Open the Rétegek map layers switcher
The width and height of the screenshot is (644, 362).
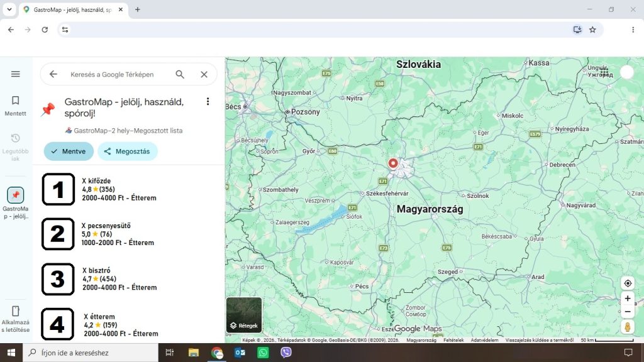coord(244,315)
